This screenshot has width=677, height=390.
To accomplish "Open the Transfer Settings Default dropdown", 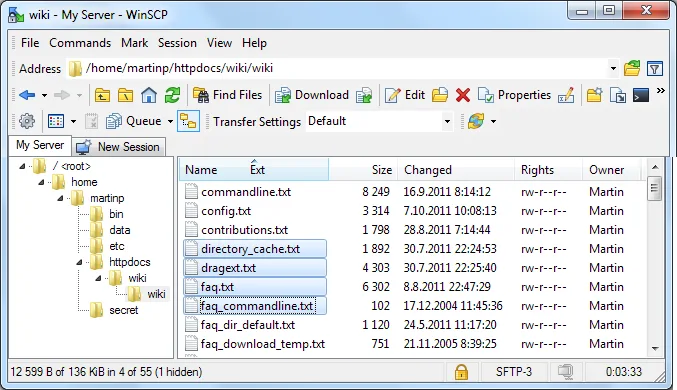I will click(x=448, y=121).
